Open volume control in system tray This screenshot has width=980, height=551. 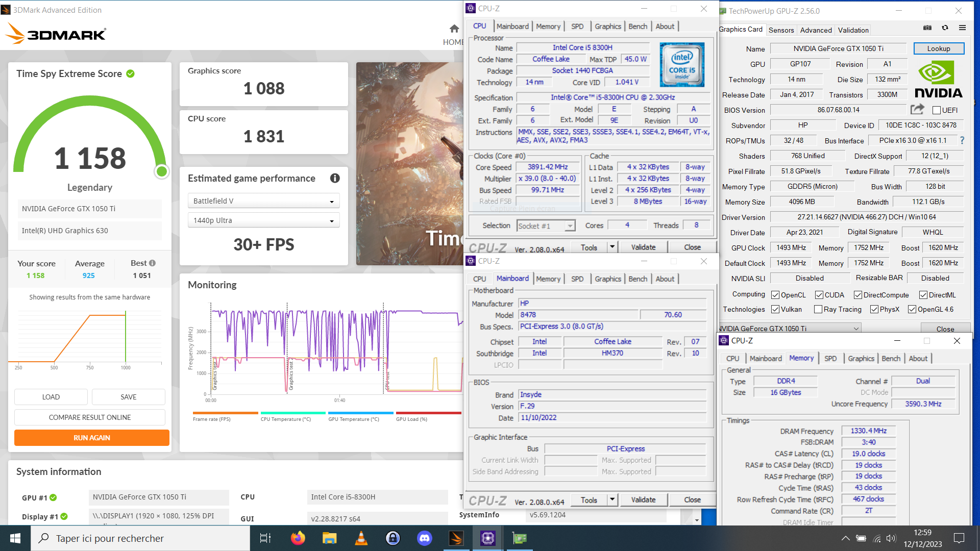click(891, 538)
